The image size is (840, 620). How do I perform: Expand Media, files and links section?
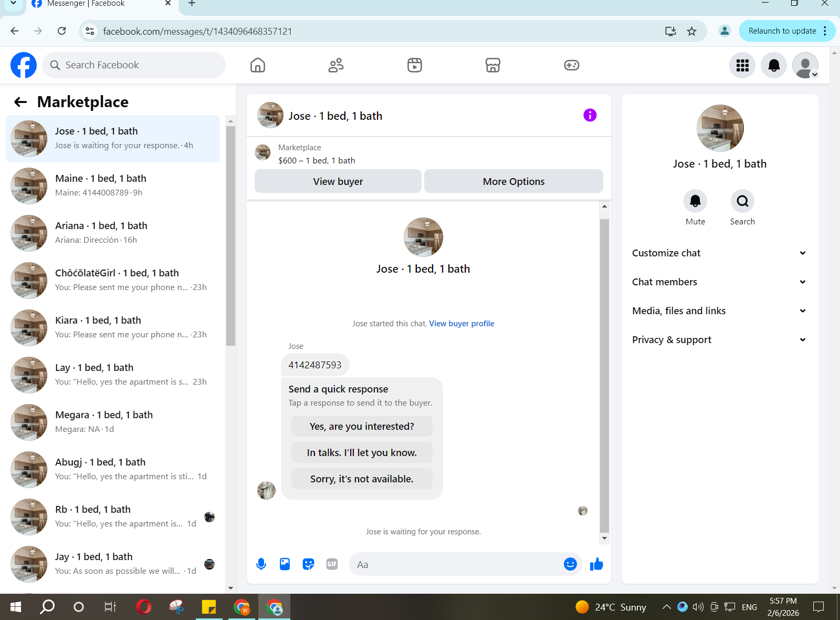pyautogui.click(x=719, y=311)
